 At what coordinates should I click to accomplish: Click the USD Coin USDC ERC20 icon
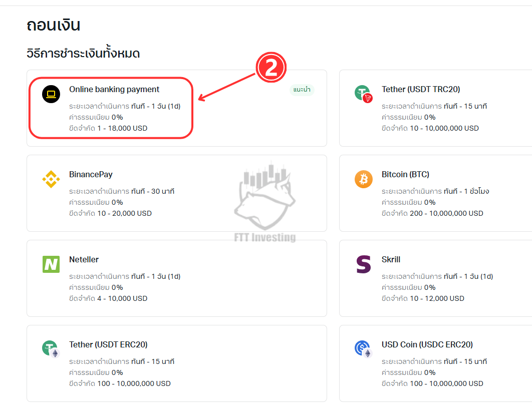click(363, 349)
